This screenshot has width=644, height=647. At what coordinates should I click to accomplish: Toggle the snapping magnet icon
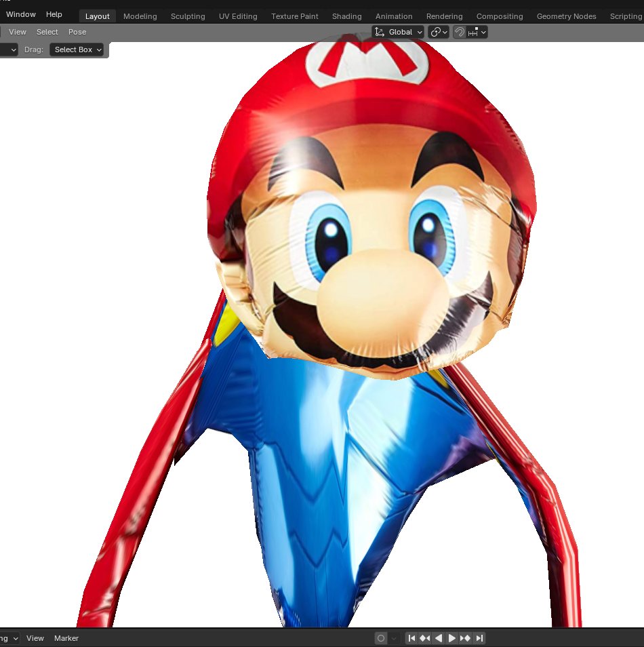(x=459, y=32)
